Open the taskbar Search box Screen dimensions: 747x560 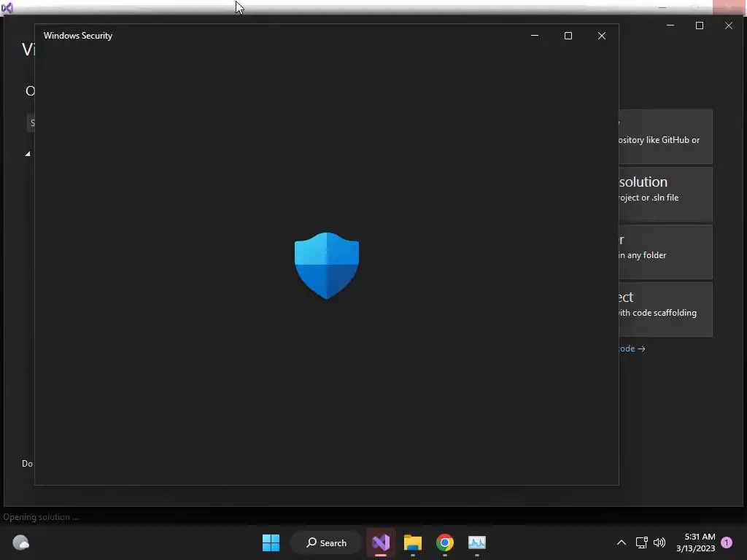click(326, 542)
